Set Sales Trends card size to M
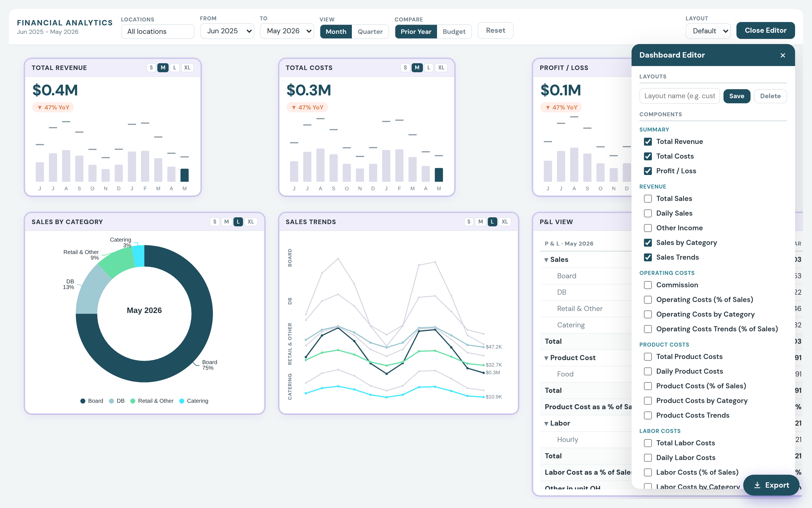The image size is (812, 508). [480, 222]
